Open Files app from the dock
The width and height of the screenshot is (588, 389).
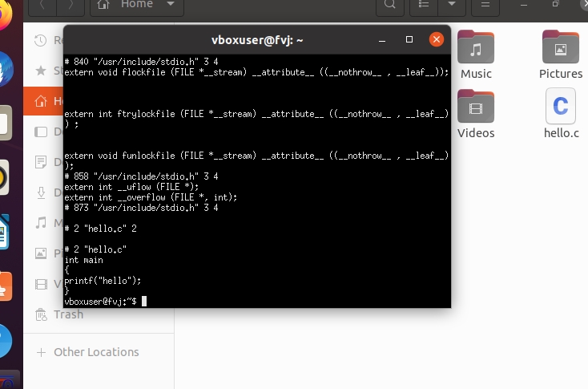[x=6, y=124]
